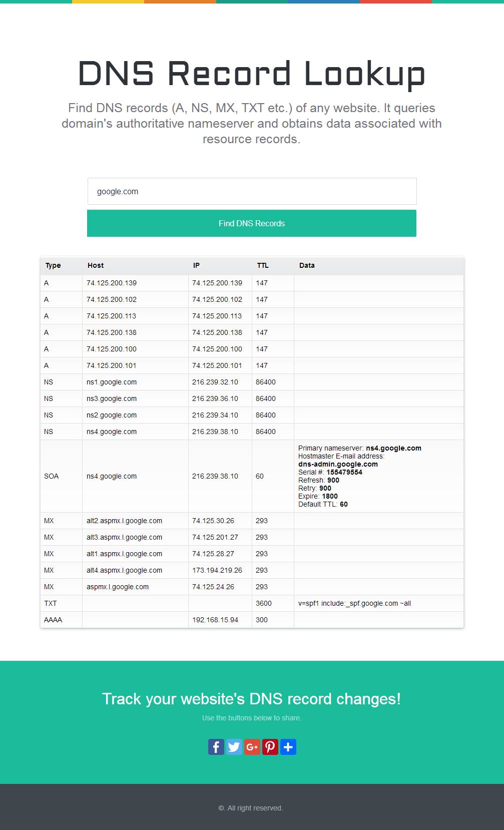
Task: Select aspmx.l.google.com host in last MX row
Action: [118, 587]
